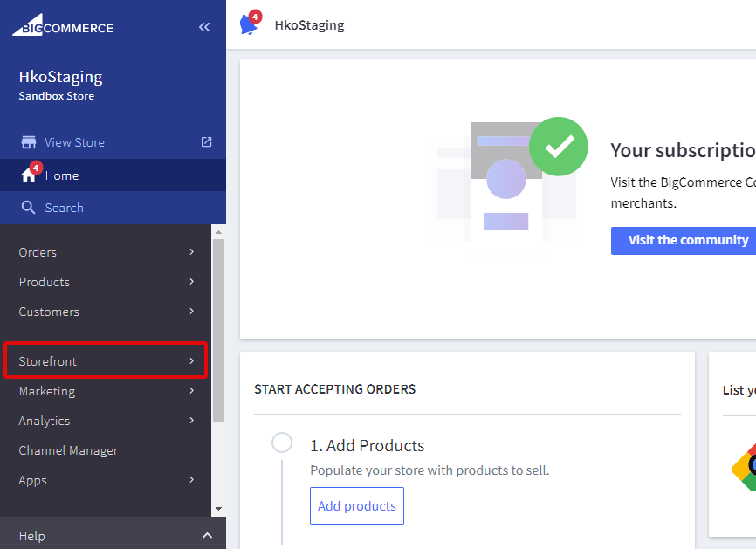The width and height of the screenshot is (756, 549).
Task: Open the Customers menu
Action: coord(106,312)
